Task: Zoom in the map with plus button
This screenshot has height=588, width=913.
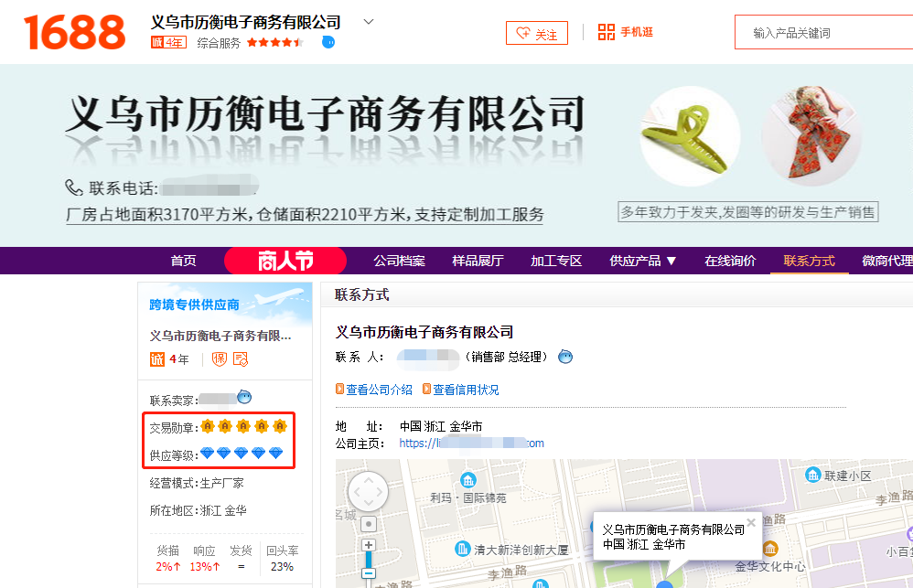Action: click(369, 546)
